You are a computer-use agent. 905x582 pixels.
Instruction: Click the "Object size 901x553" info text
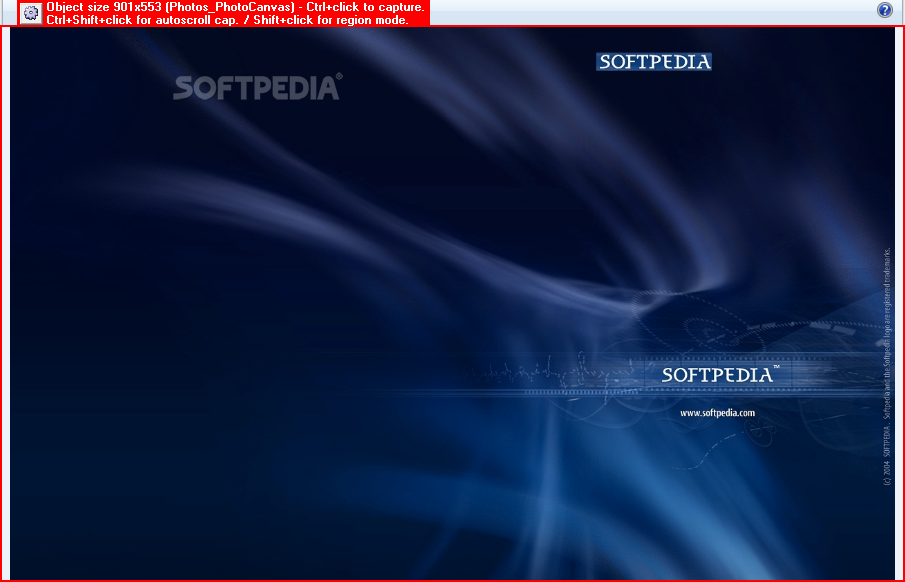pos(103,7)
